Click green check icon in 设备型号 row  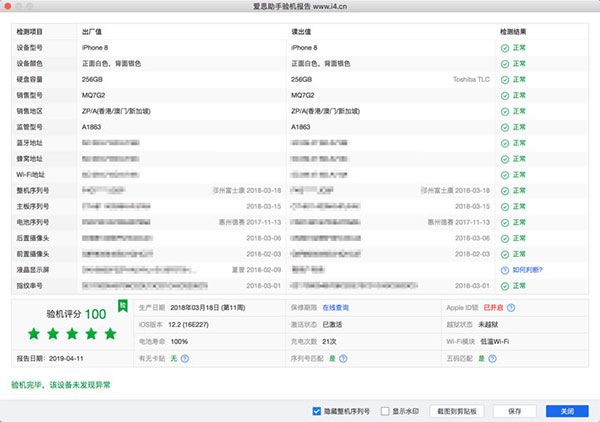coord(505,47)
